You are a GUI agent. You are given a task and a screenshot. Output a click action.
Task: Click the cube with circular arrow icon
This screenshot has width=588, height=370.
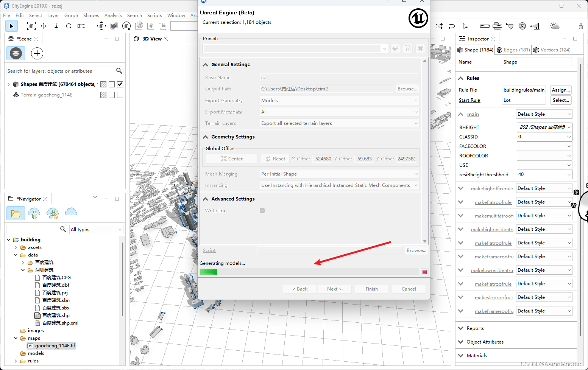(x=126, y=26)
